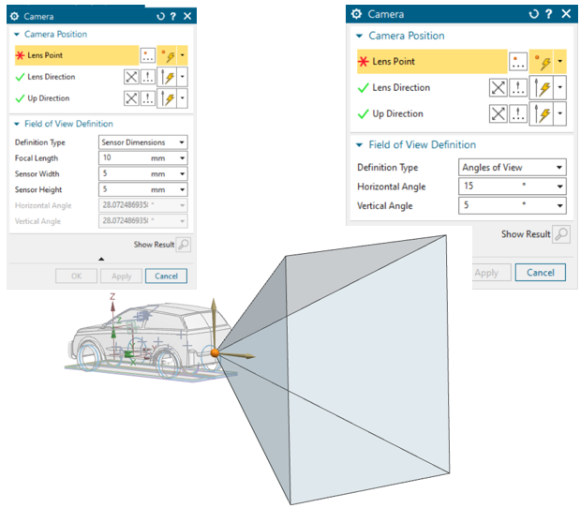Collapse Camera Position section in left dialog

(x=17, y=34)
